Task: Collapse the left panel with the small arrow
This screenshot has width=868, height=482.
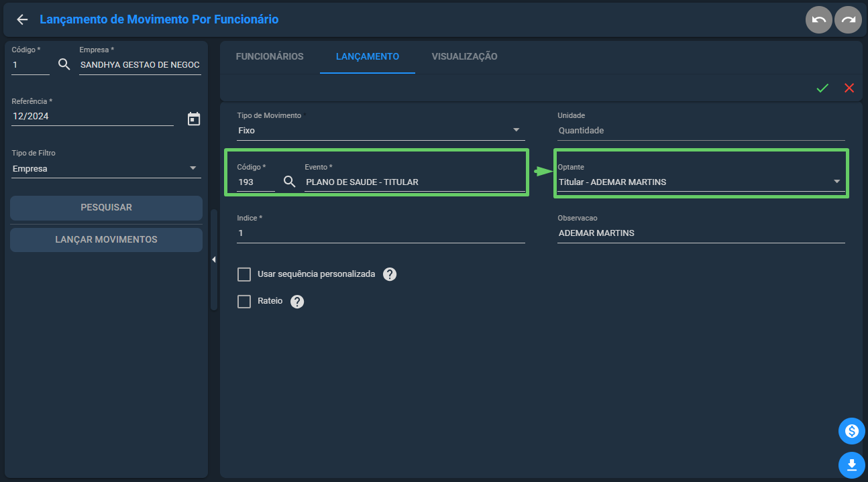Action: pos(213,259)
